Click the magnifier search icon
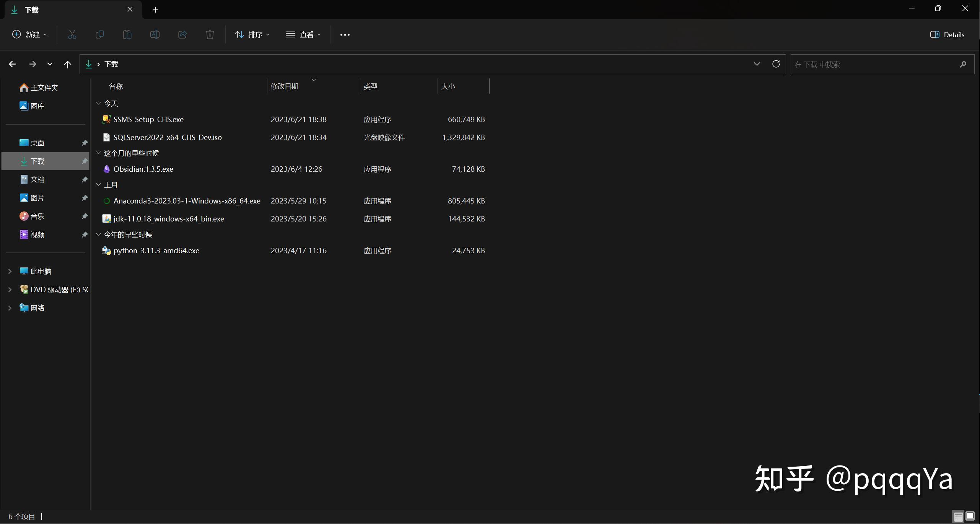Image resolution: width=980 pixels, height=524 pixels. [x=963, y=64]
